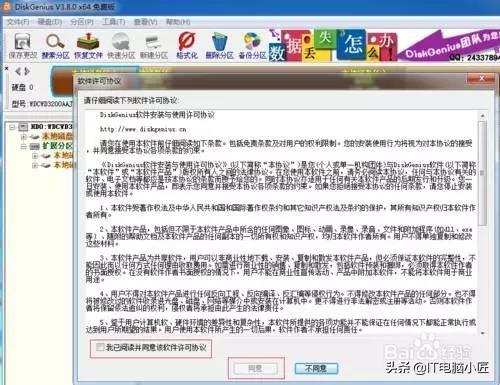Image resolution: width=500 pixels, height=385 pixels.
Task: Open the 搜索分区 search partition tool
Action: tap(55, 46)
